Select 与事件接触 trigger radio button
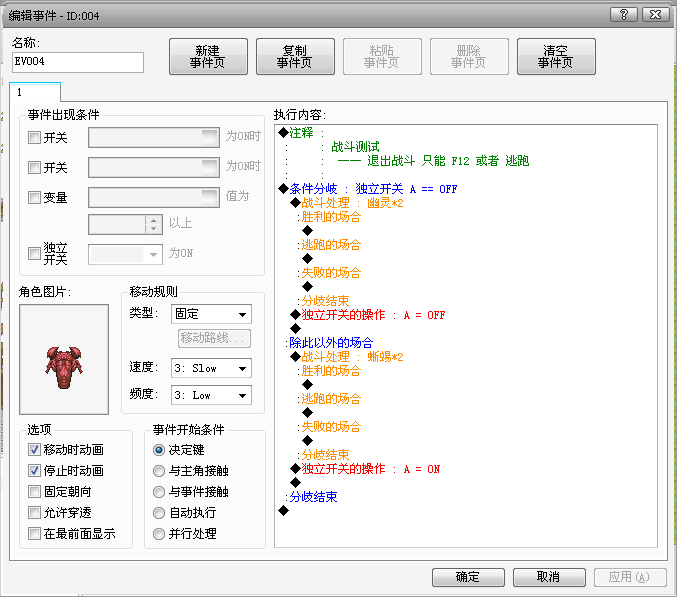 [159, 492]
